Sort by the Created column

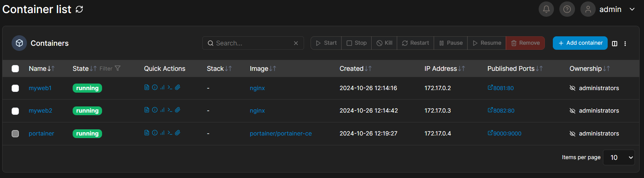tap(355, 69)
